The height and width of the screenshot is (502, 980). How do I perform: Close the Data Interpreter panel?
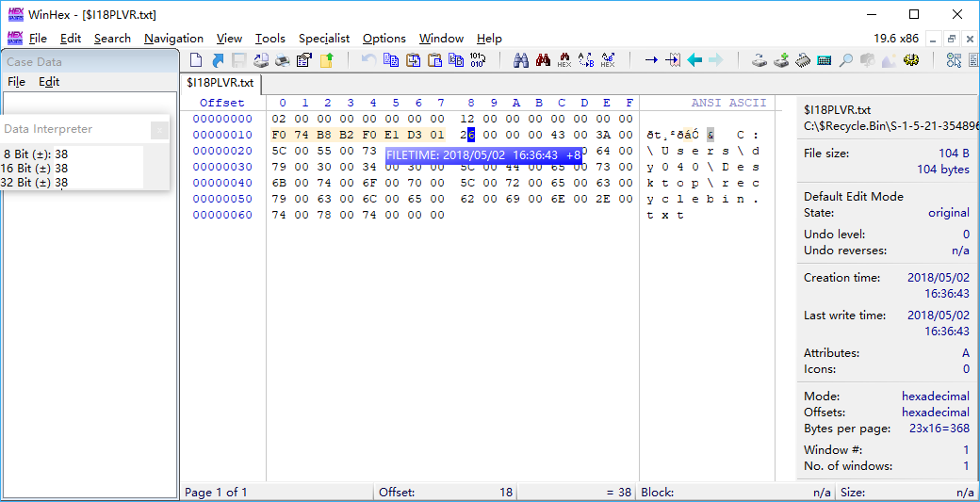159,130
